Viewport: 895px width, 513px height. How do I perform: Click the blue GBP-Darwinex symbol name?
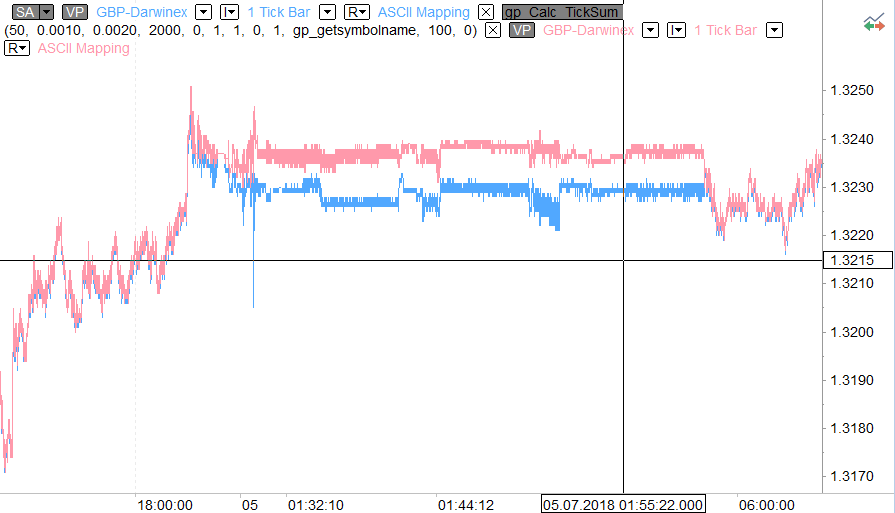tap(141, 12)
